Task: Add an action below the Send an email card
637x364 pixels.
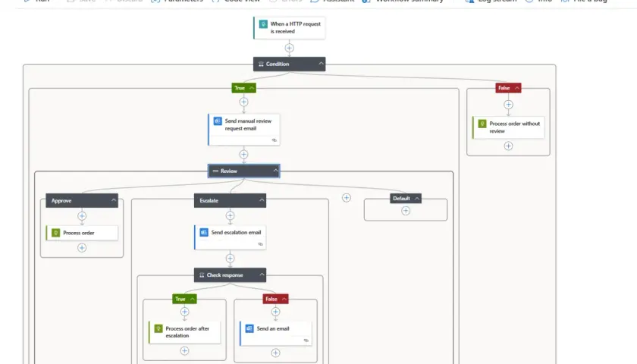Action: [x=275, y=353]
